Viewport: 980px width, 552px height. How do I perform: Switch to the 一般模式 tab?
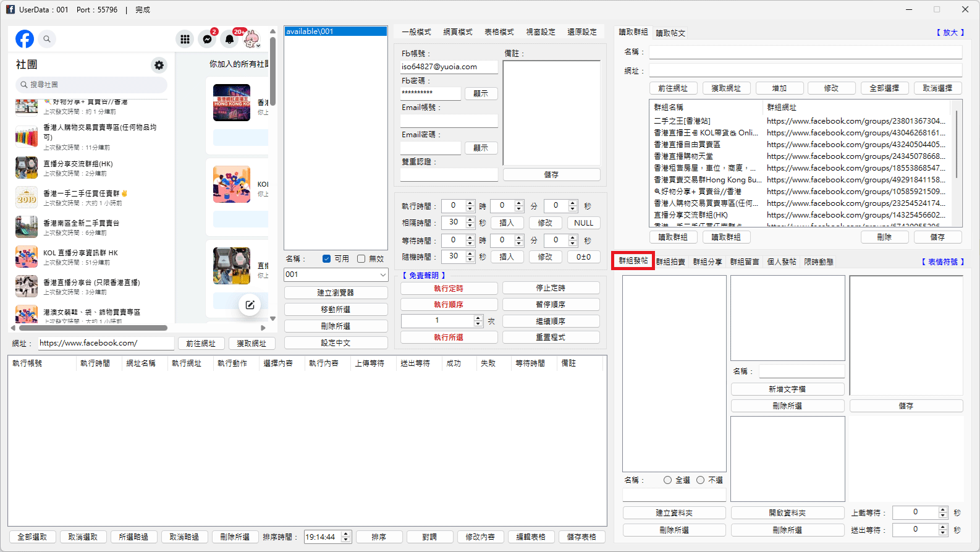click(416, 32)
